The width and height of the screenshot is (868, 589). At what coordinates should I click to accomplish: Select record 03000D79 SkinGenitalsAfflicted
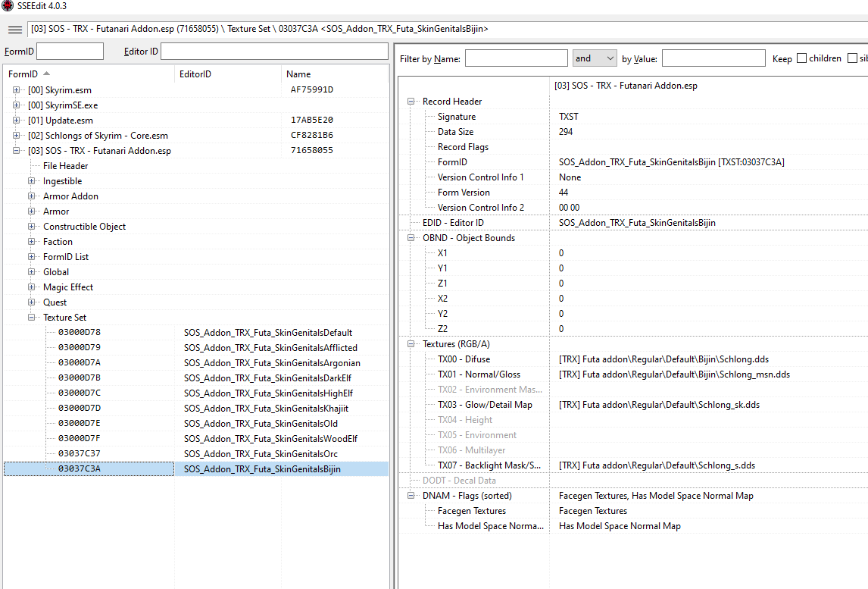tap(196, 347)
